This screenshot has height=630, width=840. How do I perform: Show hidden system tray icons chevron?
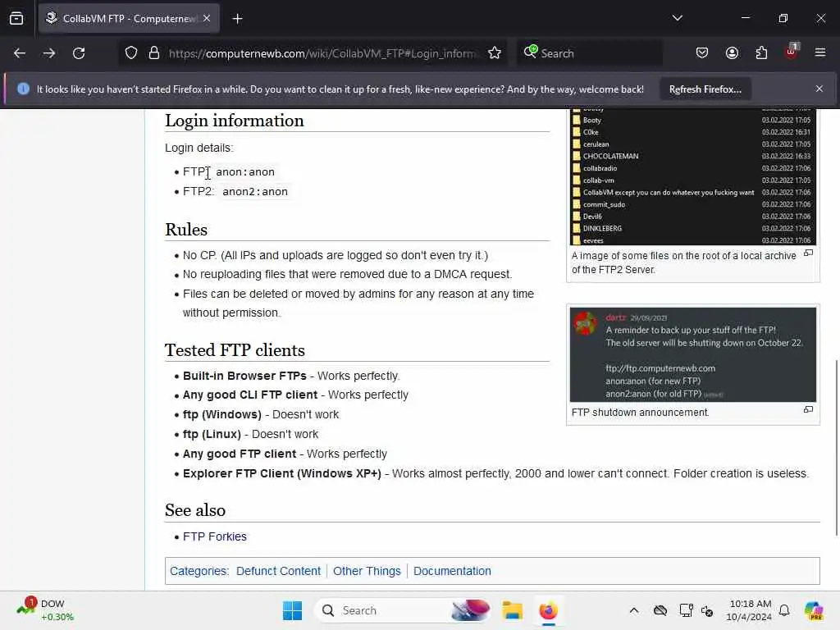634,610
